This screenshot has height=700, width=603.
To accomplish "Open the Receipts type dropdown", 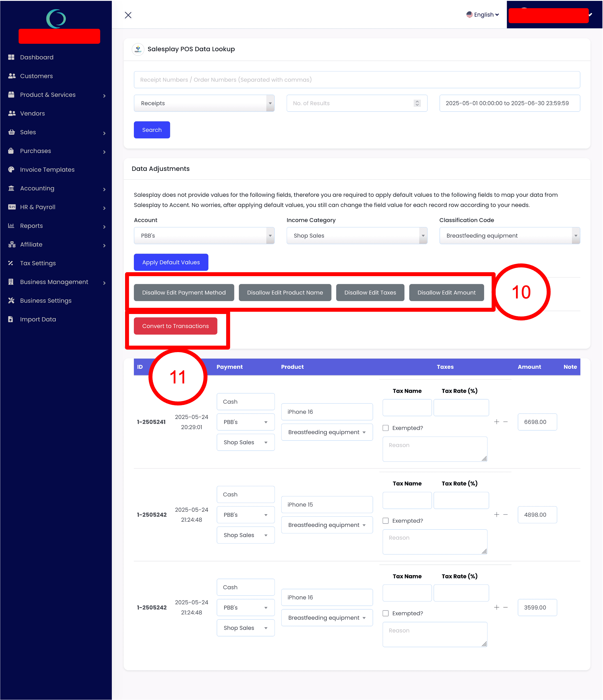I will click(204, 103).
